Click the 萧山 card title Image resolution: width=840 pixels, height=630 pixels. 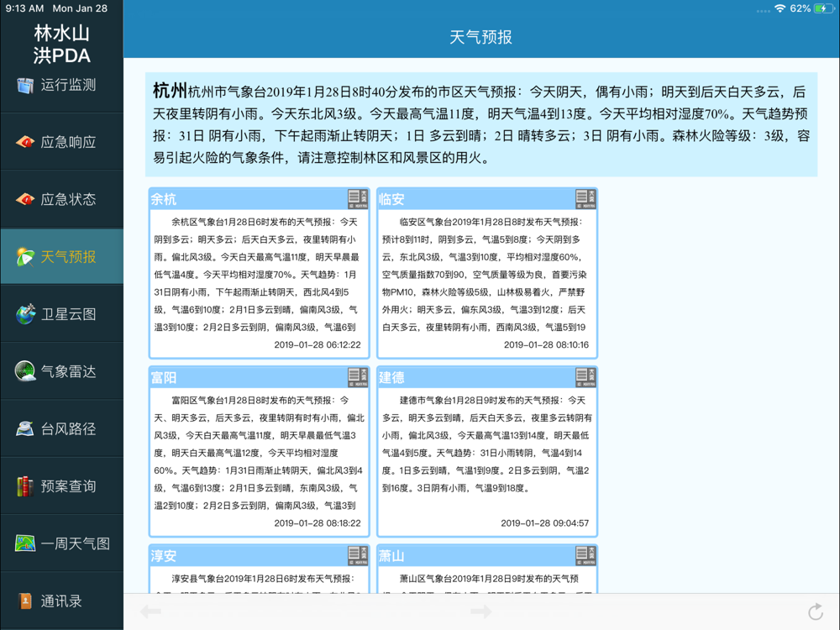coord(391,556)
